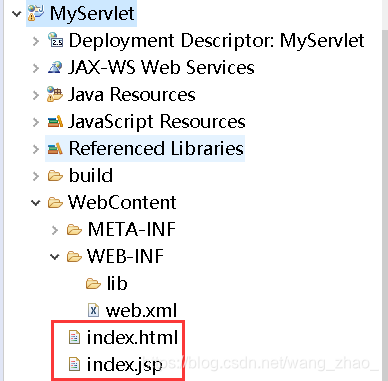Select JAX-WS Web Services label
The image size is (388, 381).
[161, 68]
